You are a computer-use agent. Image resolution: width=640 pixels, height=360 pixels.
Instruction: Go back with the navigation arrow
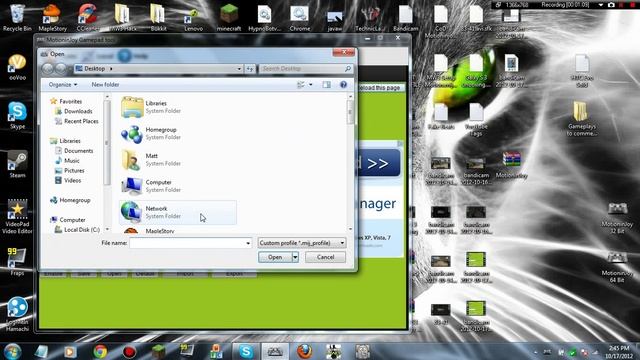tap(48, 69)
